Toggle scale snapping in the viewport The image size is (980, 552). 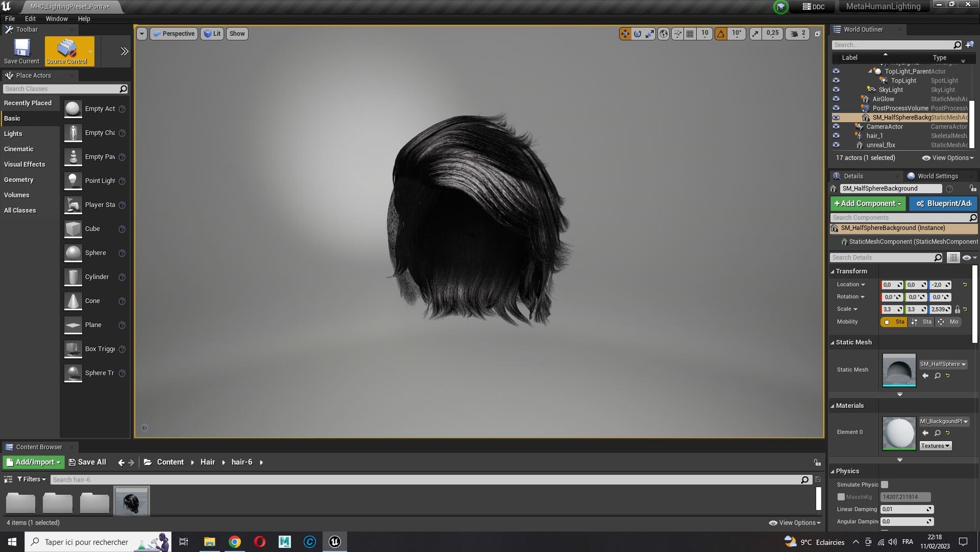(x=755, y=34)
